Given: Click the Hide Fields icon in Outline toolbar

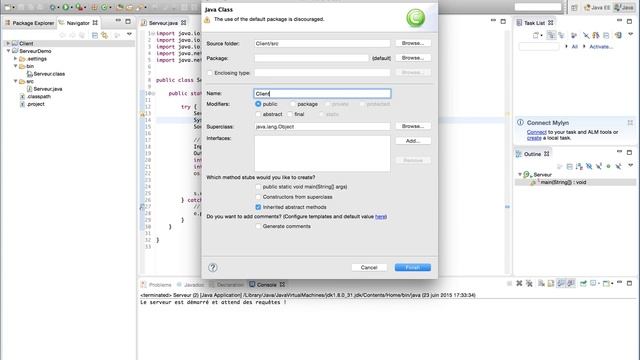Looking at the screenshot, I should pos(589,166).
